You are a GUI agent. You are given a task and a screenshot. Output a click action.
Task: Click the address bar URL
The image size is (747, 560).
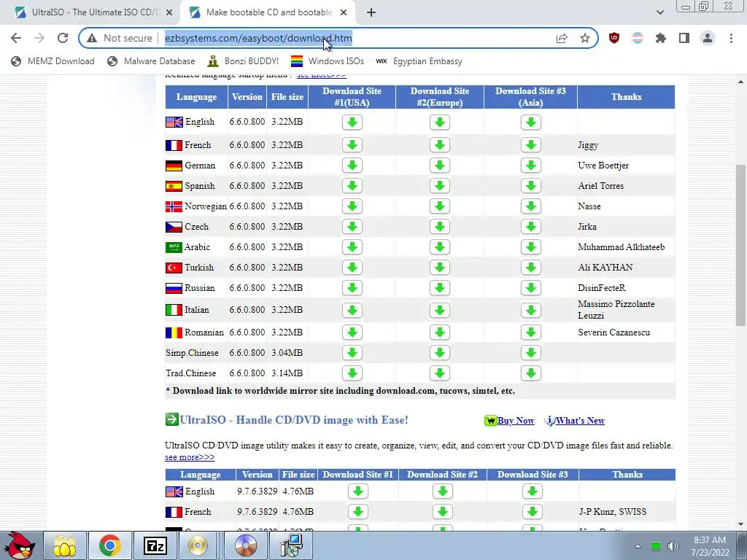pyautogui.click(x=258, y=38)
